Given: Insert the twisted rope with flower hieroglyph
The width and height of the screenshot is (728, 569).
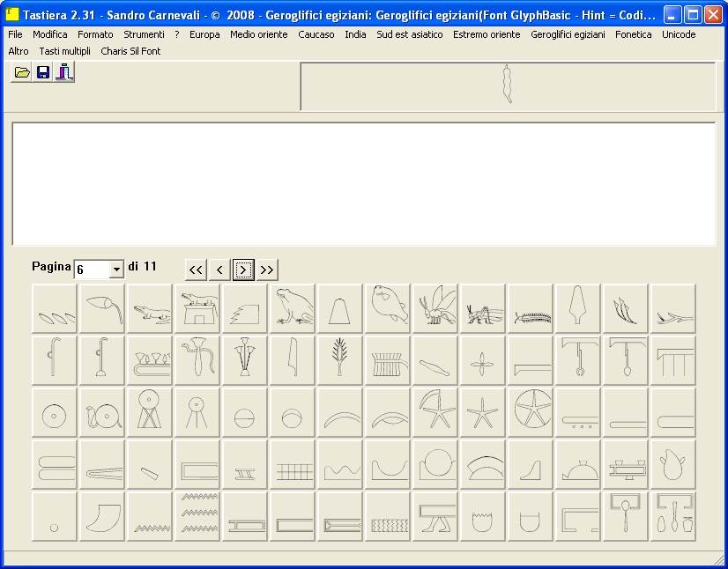Looking at the screenshot, I should 197,360.
